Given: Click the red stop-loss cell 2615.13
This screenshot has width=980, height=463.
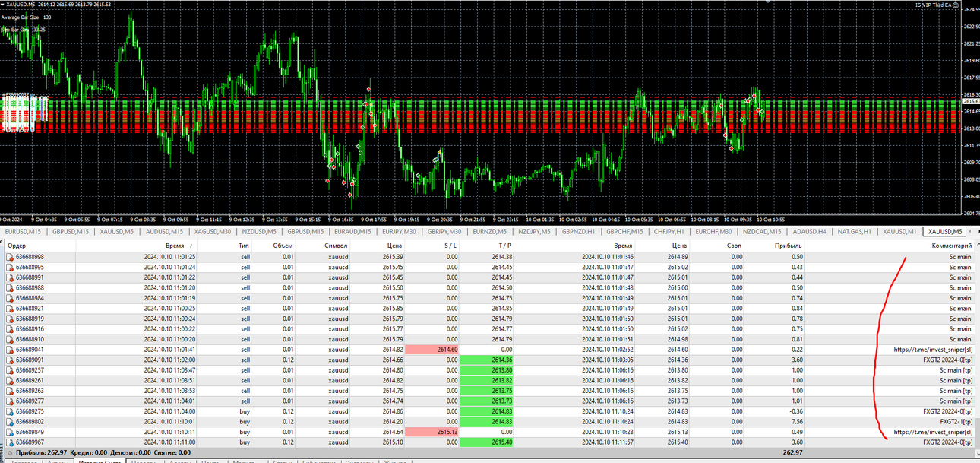Looking at the screenshot, I should [432, 432].
